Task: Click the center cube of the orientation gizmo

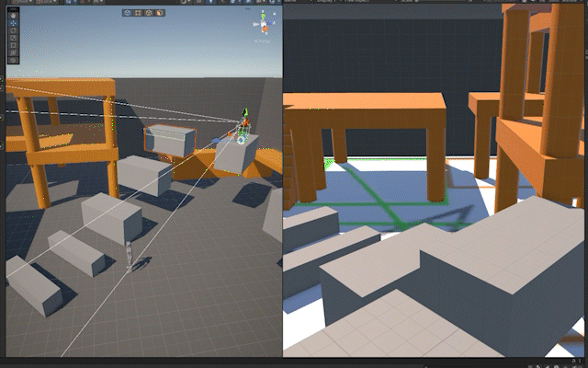Action: pyautogui.click(x=264, y=25)
